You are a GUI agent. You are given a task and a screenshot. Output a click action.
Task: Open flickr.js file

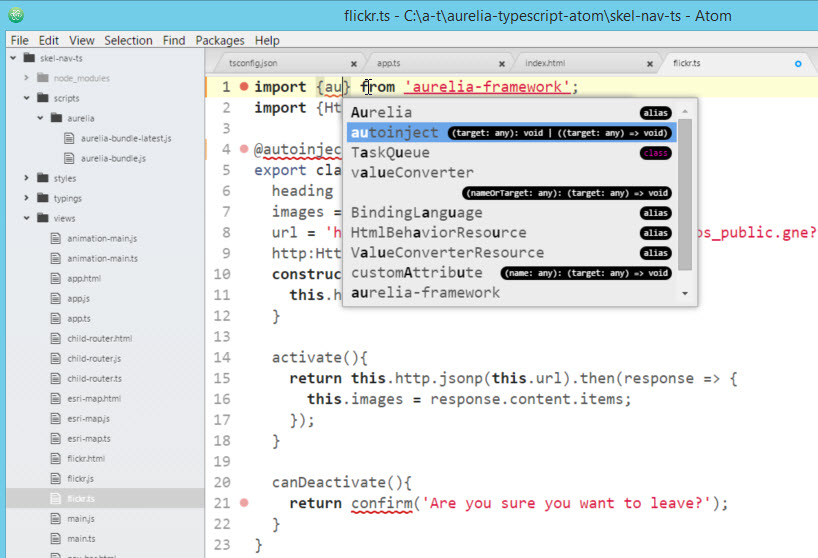80,478
